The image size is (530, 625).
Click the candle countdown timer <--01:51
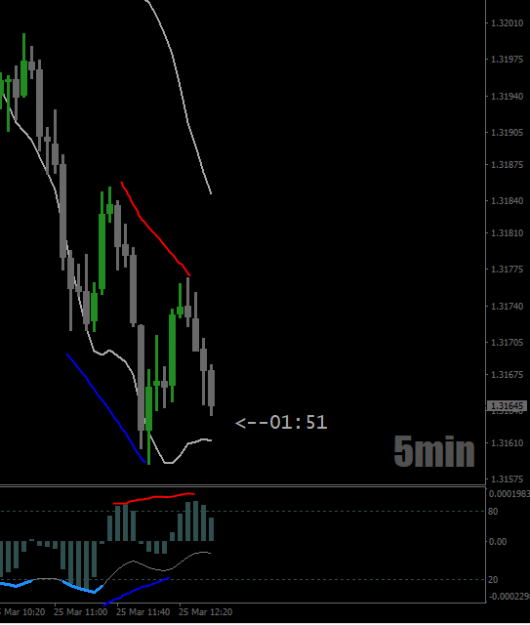coord(281,422)
